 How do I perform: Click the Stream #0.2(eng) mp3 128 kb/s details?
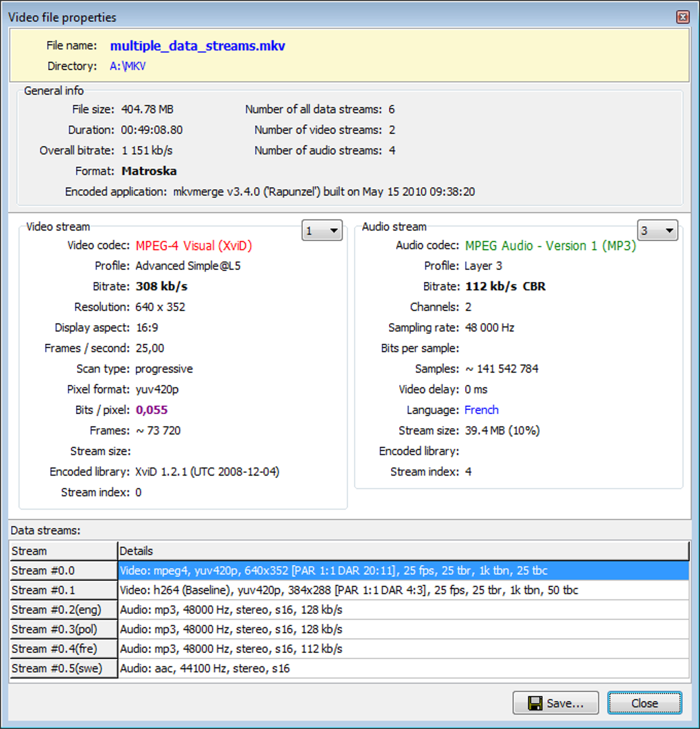[404, 610]
